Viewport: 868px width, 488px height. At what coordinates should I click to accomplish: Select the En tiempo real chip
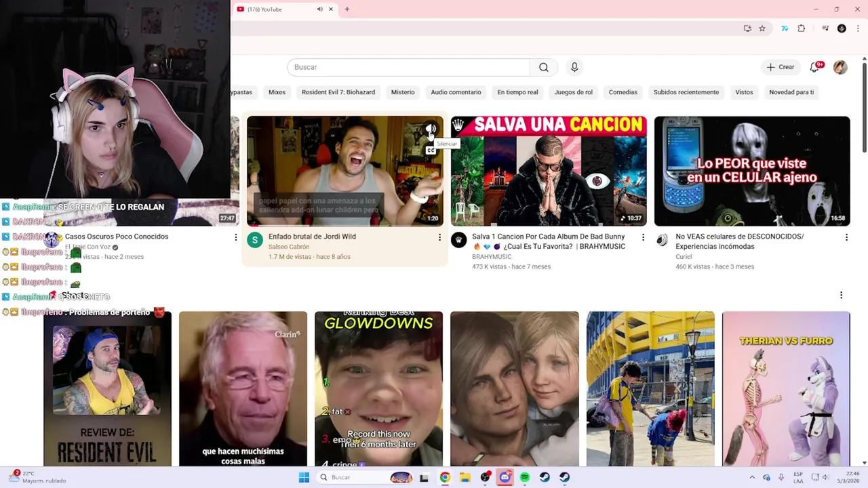click(x=517, y=92)
